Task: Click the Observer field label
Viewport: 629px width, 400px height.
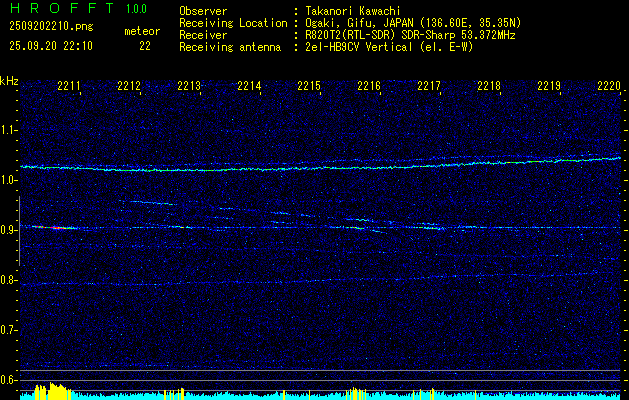Action: (203, 11)
